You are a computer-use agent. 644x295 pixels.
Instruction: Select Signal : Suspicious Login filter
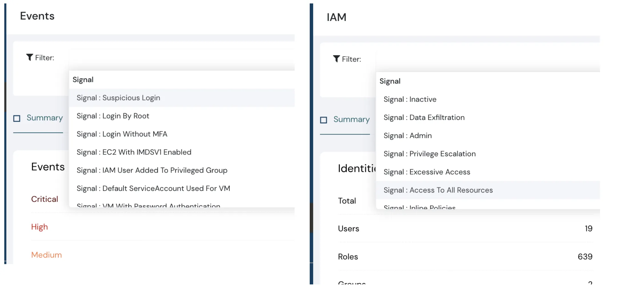point(118,98)
